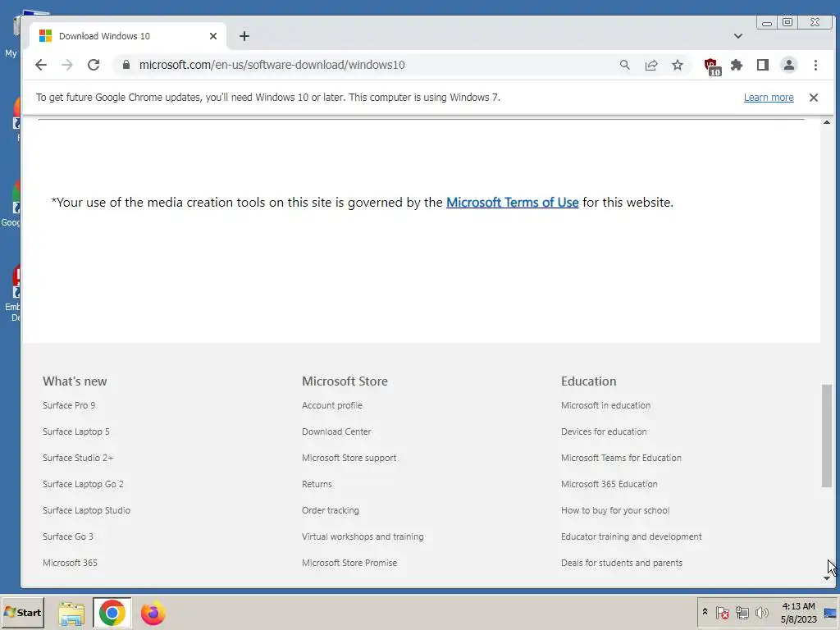Viewport: 840px width, 630px height.
Task: Open Download Center link
Action: tap(336, 431)
